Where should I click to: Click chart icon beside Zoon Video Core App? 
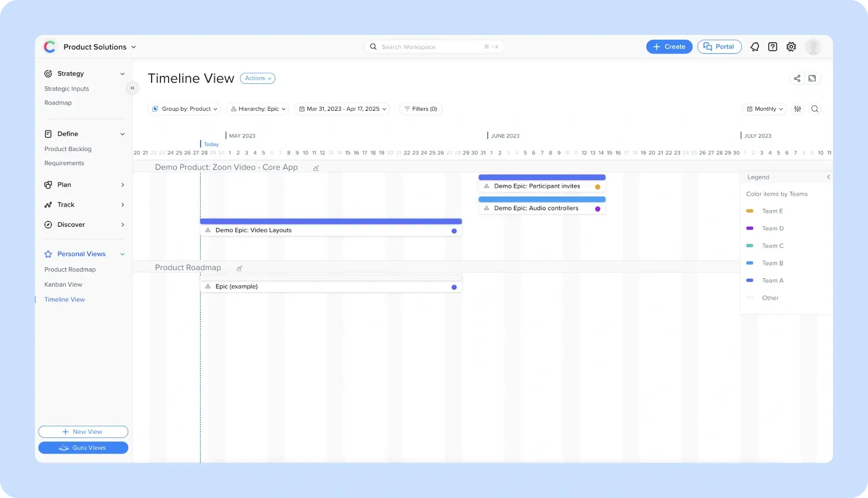pyautogui.click(x=316, y=168)
